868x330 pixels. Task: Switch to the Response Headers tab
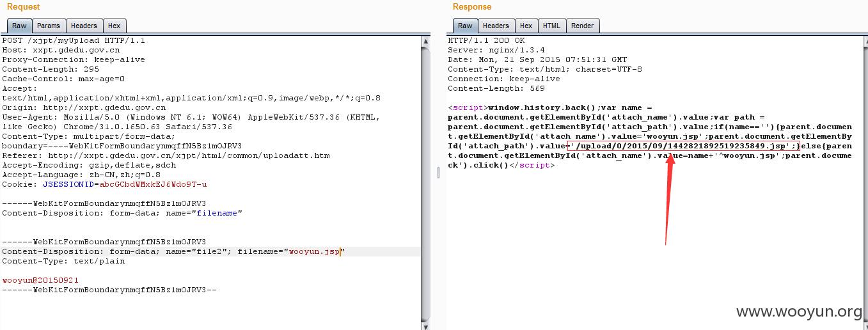tap(496, 26)
